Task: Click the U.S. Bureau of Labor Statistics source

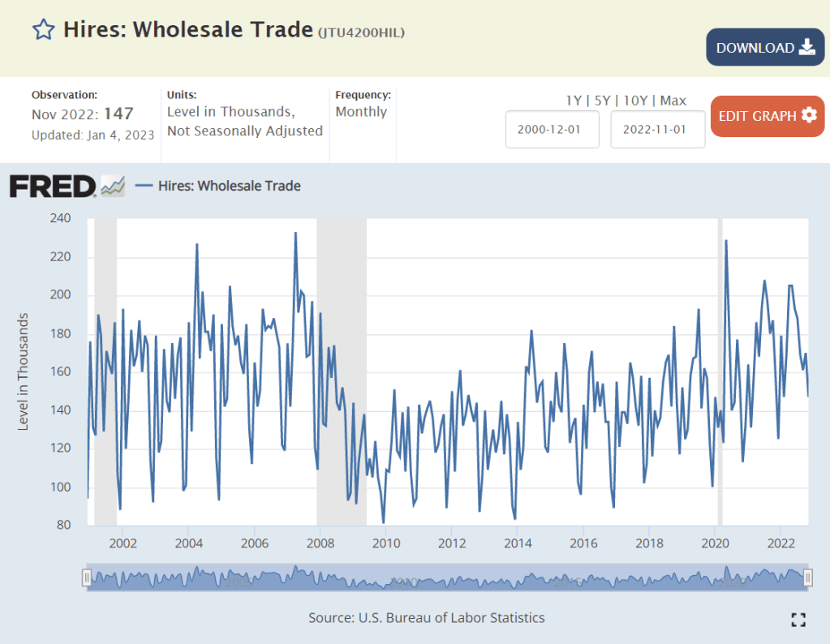Action: pos(452,618)
